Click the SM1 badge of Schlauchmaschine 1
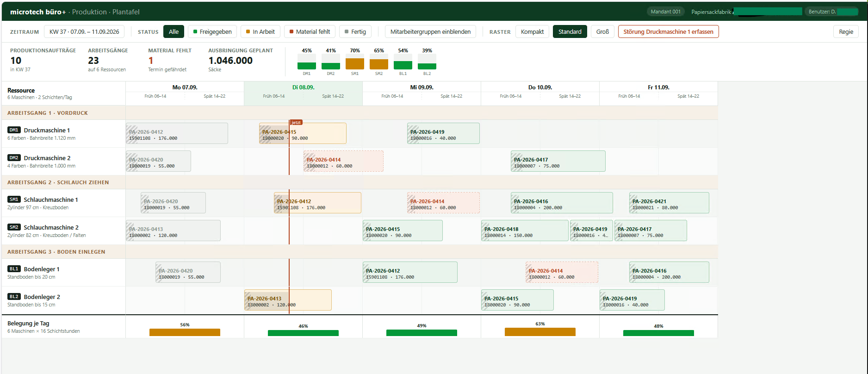The width and height of the screenshot is (868, 374). 14,199
